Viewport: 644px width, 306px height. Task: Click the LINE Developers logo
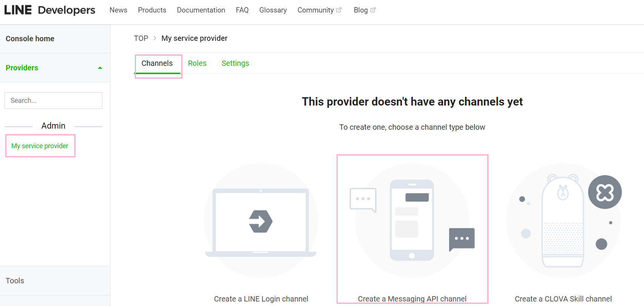pos(50,10)
